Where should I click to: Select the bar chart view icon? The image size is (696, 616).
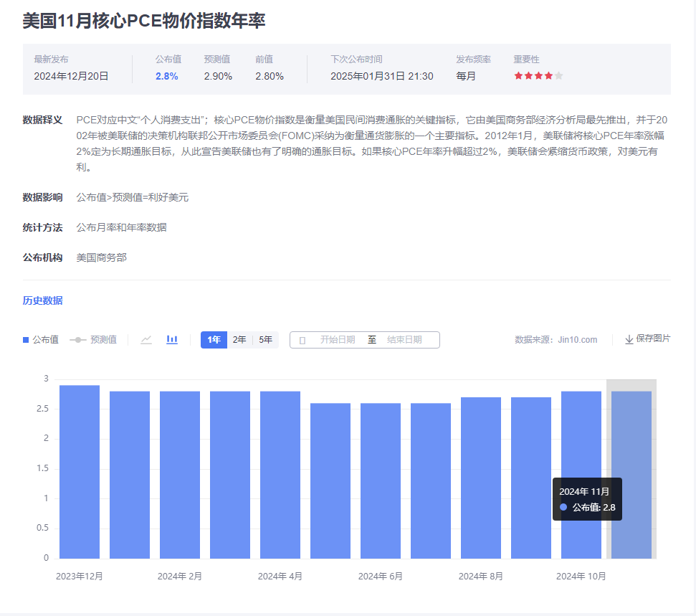tap(172, 340)
